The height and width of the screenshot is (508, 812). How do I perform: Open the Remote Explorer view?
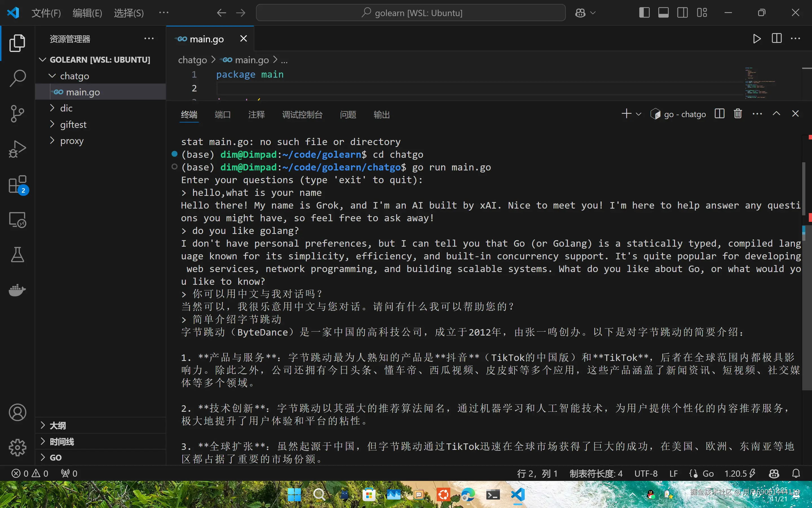click(17, 220)
